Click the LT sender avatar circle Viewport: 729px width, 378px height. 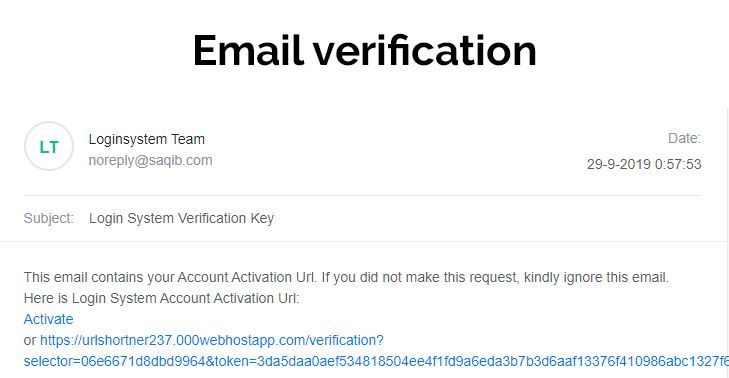pos(49,146)
